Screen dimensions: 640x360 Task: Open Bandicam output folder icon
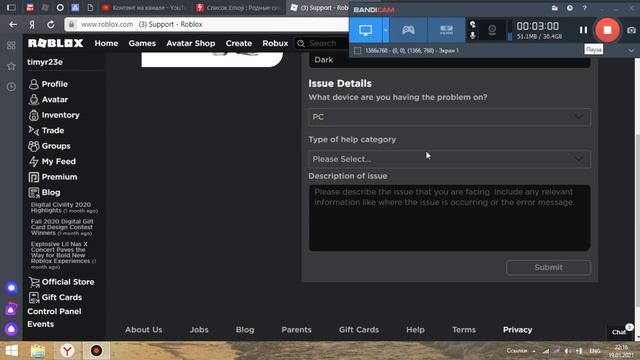(x=554, y=8)
